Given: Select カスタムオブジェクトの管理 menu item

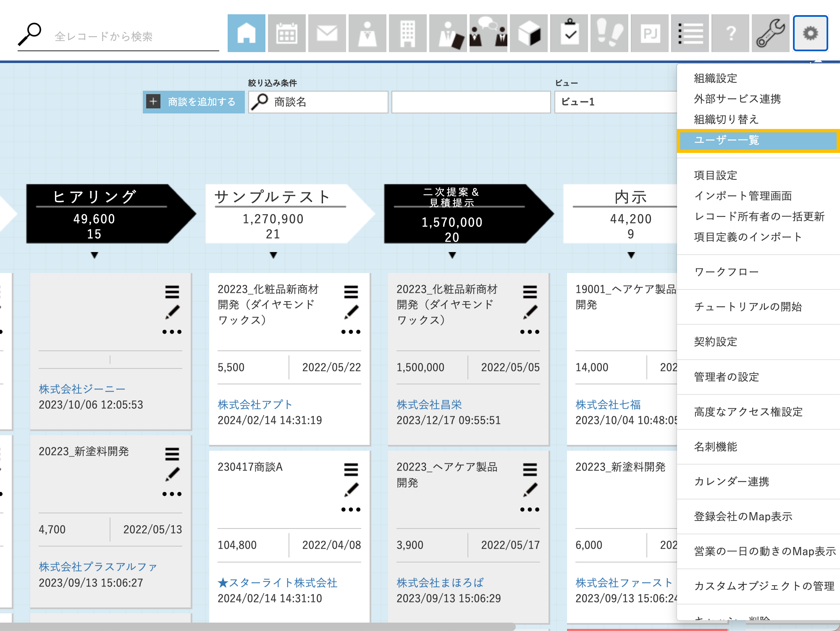Looking at the screenshot, I should point(764,586).
